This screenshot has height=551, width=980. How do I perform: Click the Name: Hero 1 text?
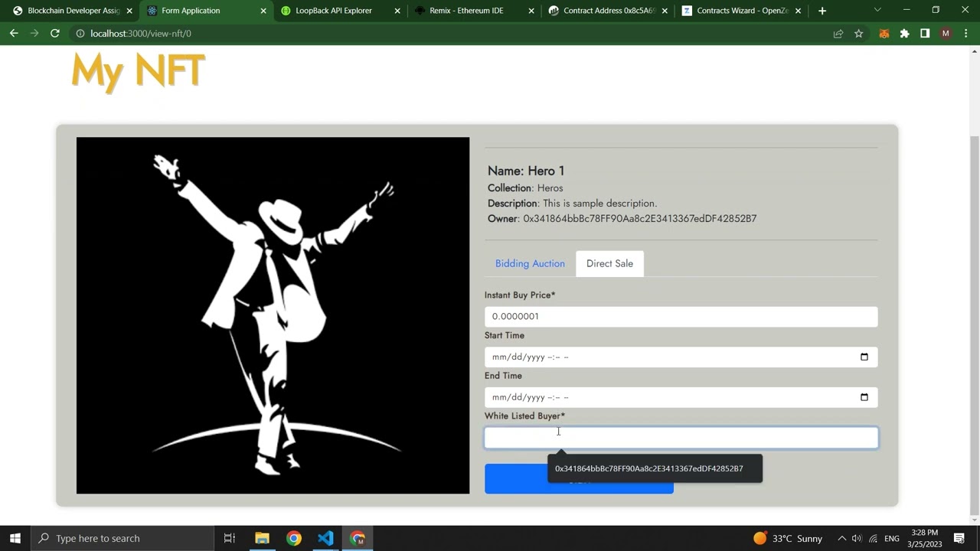[x=526, y=171]
